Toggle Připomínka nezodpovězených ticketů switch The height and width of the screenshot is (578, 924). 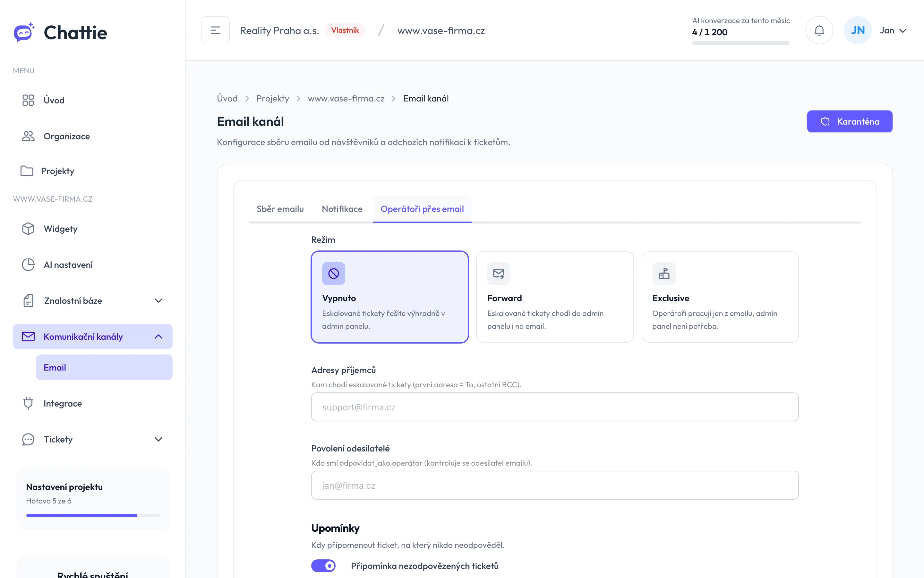[323, 566]
